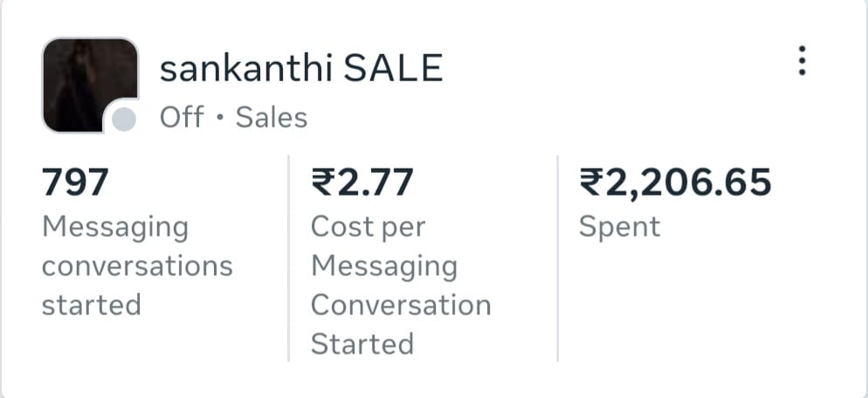The width and height of the screenshot is (868, 398).
Task: Click the divider before the Spent column
Action: pyautogui.click(x=558, y=257)
